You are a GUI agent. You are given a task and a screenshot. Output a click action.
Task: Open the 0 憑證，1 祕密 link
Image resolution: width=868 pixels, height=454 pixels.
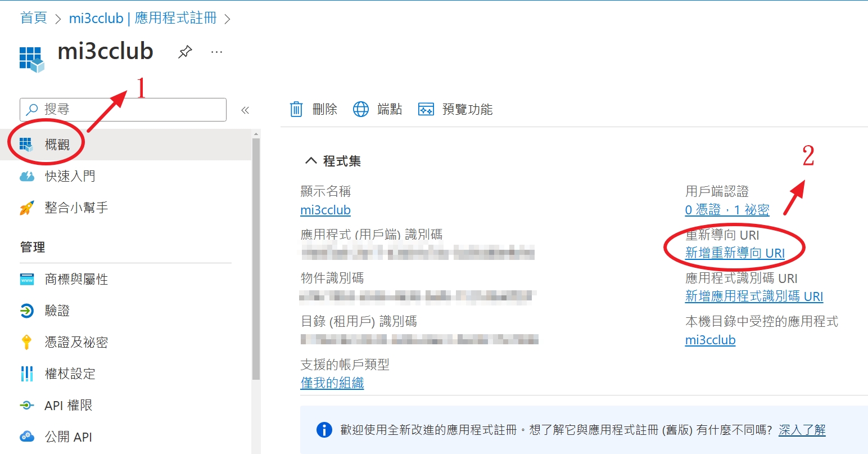727,210
